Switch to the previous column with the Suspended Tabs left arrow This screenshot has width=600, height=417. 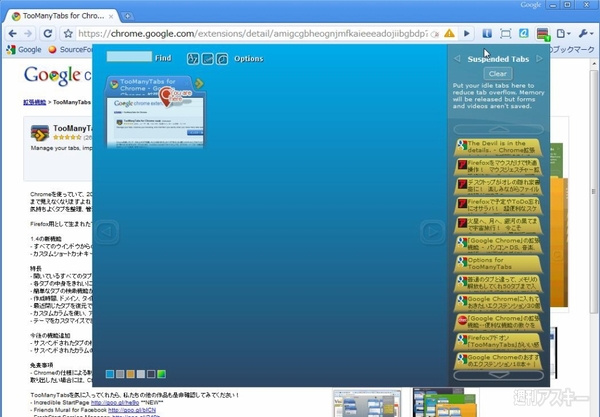457,59
